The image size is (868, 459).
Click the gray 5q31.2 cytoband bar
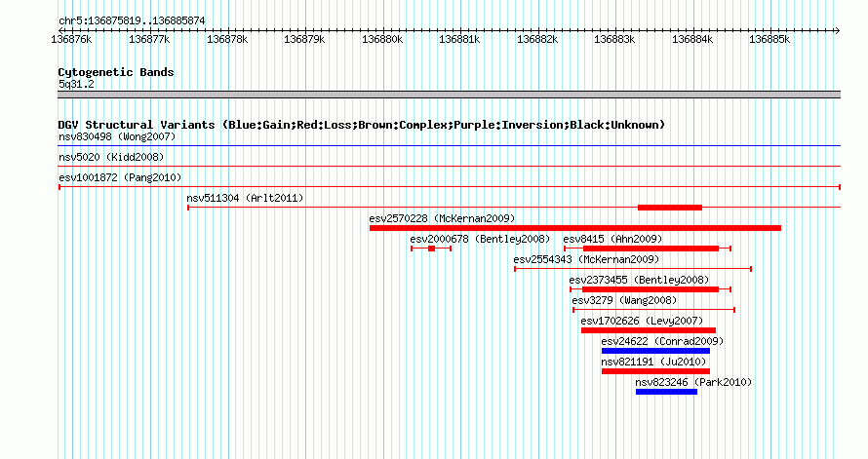coord(449,95)
